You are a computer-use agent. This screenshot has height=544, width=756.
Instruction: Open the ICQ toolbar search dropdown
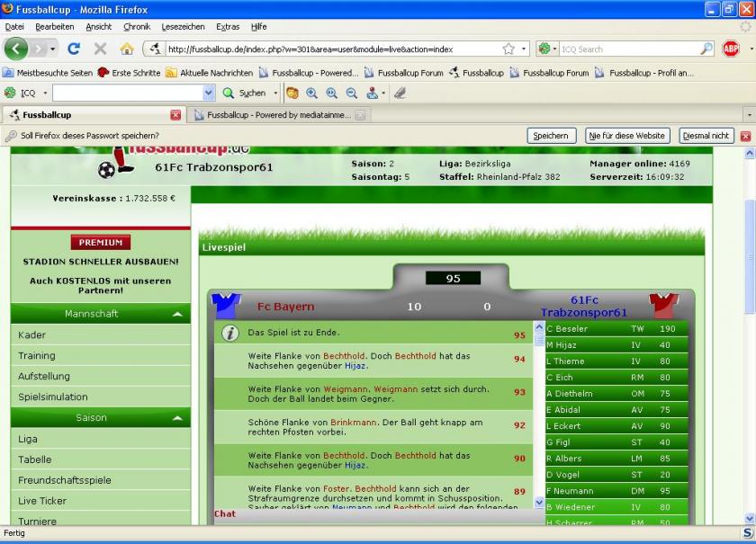[209, 93]
